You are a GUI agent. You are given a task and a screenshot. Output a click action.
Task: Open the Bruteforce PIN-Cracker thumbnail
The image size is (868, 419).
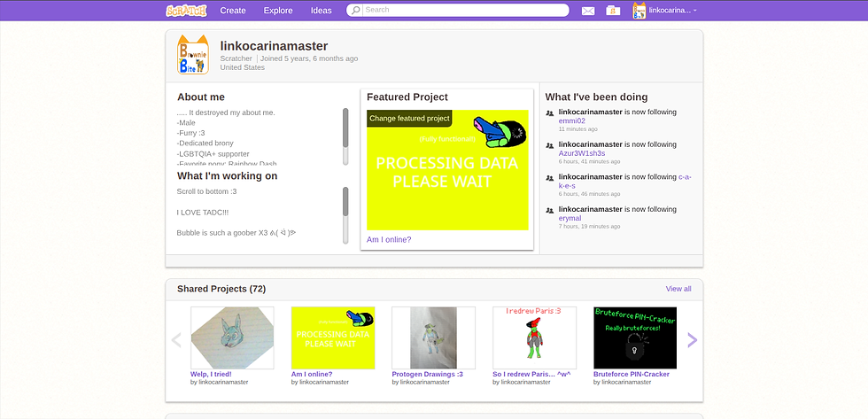coord(635,338)
